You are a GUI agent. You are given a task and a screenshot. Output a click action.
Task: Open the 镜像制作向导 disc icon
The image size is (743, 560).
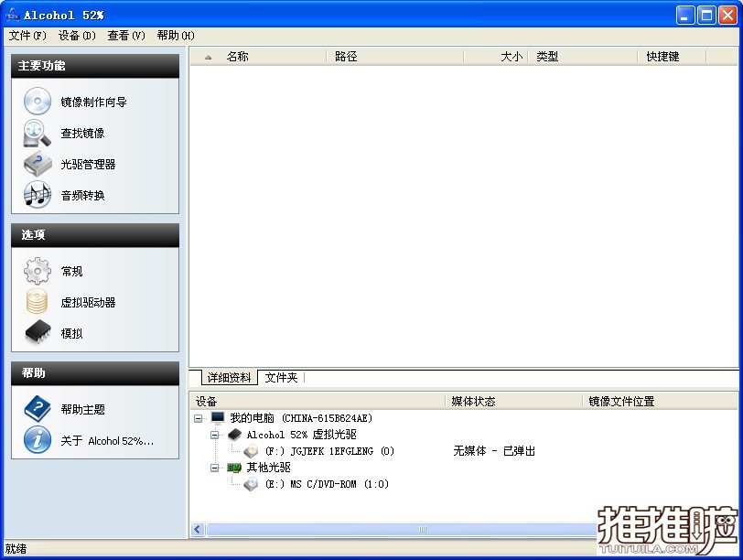tap(38, 102)
